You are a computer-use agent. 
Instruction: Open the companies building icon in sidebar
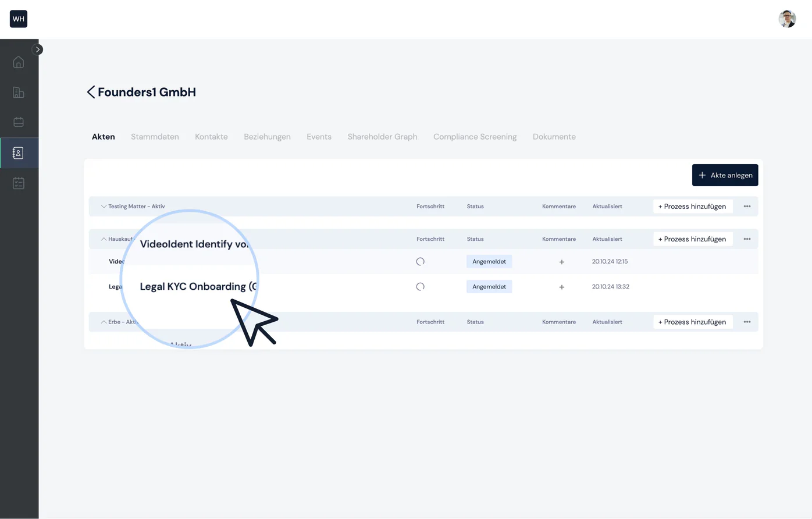click(19, 93)
